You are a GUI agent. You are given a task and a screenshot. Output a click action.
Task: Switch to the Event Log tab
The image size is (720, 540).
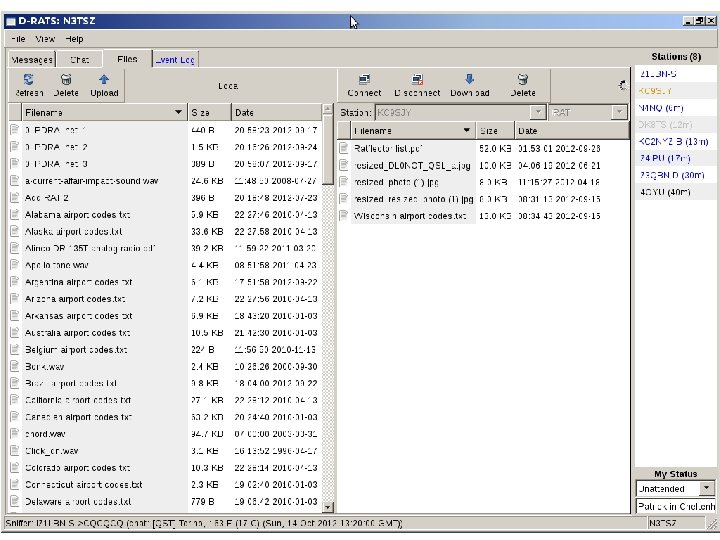tap(175, 60)
